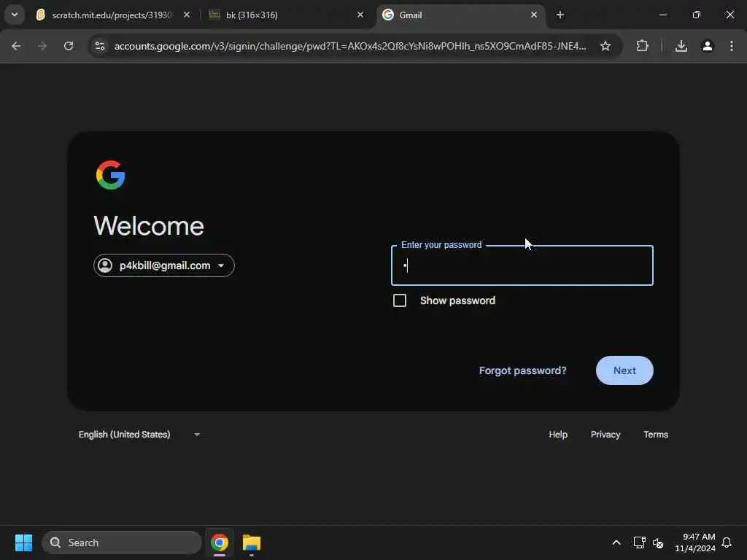Viewport: 747px width, 560px height.
Task: Click the Welcome heading
Action: pos(149,226)
